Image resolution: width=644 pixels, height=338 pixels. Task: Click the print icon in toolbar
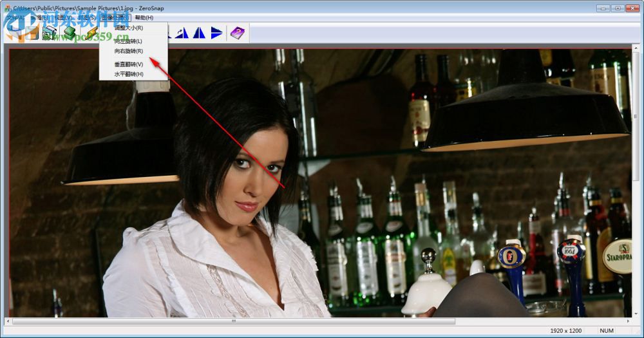coord(50,33)
